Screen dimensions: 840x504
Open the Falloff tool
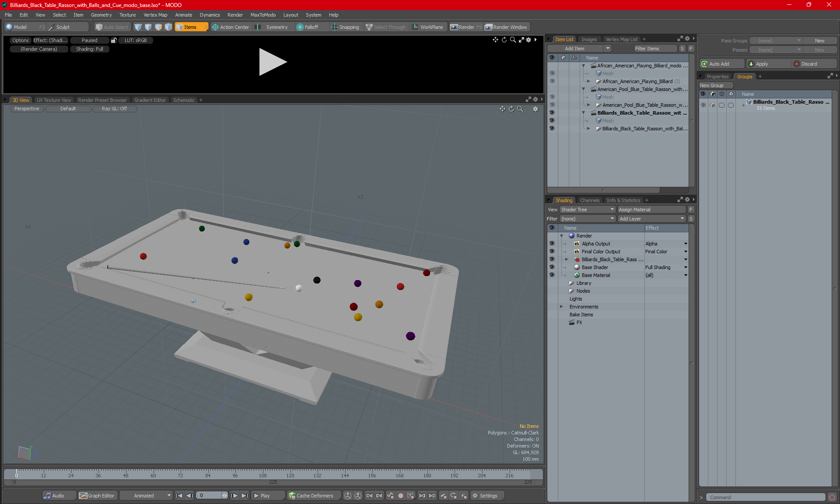pyautogui.click(x=308, y=27)
